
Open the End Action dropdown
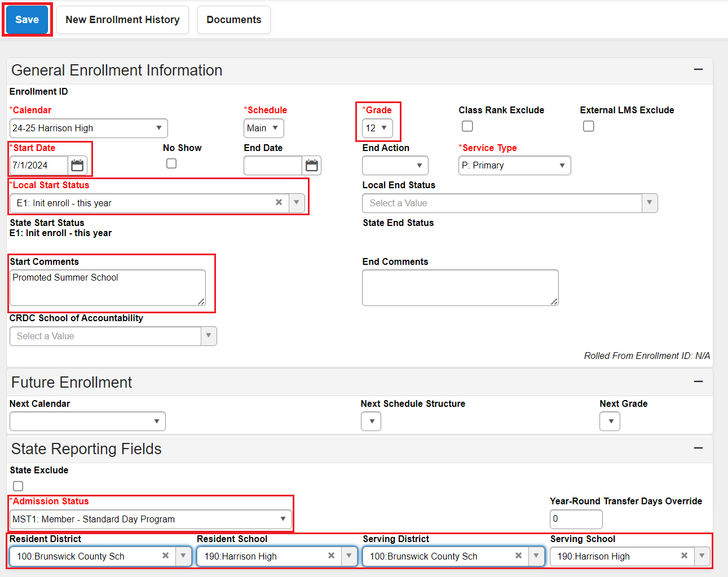pyautogui.click(x=395, y=165)
